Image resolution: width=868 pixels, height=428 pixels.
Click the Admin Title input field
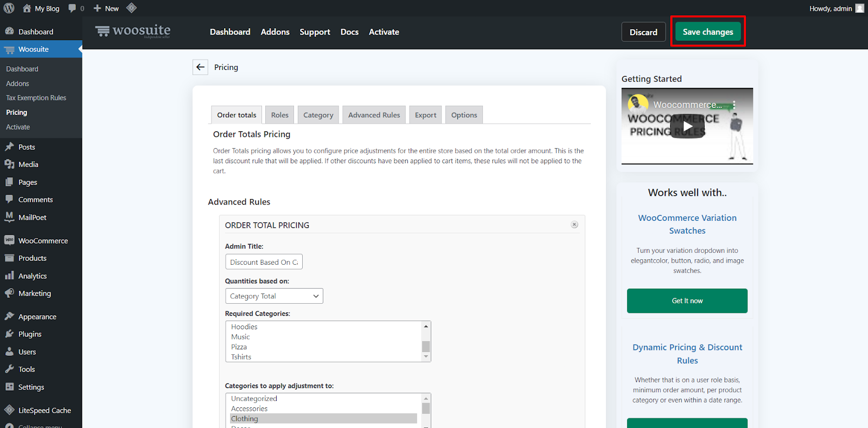[264, 262]
